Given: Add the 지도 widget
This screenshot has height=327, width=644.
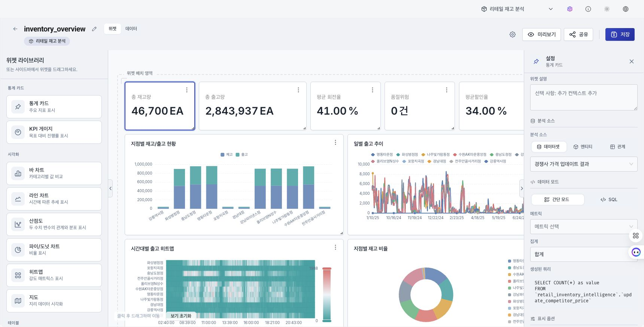Looking at the screenshot, I should click(54, 301).
